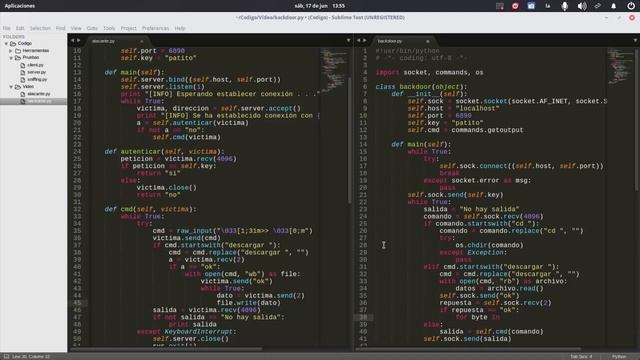640x360 pixels.
Task: Open the Aplicaciones menu
Action: pos(20,6)
